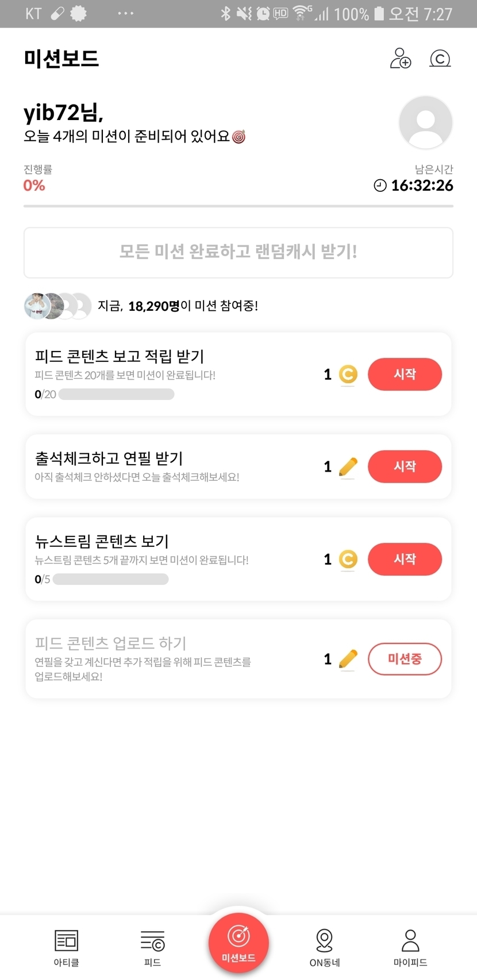Image resolution: width=477 pixels, height=980 pixels.
Task: Tap the 뉴스트림 0/5 progress bar
Action: pos(110,579)
